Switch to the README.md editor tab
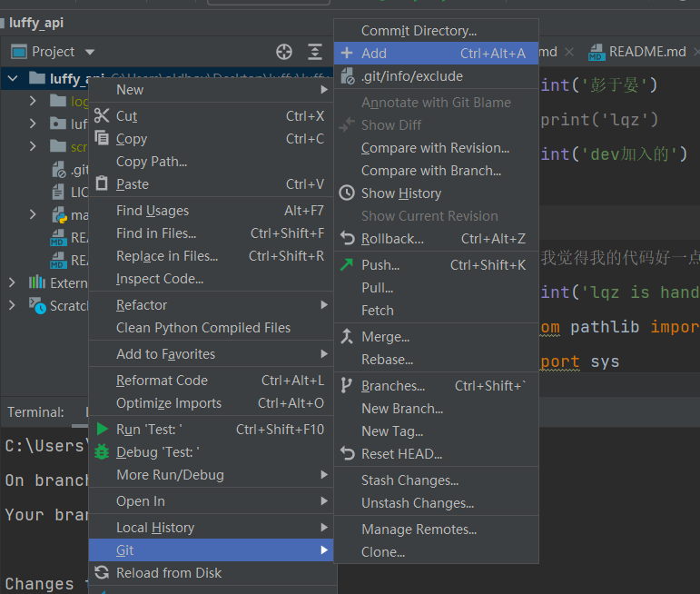This screenshot has height=594, width=700. coord(646,52)
